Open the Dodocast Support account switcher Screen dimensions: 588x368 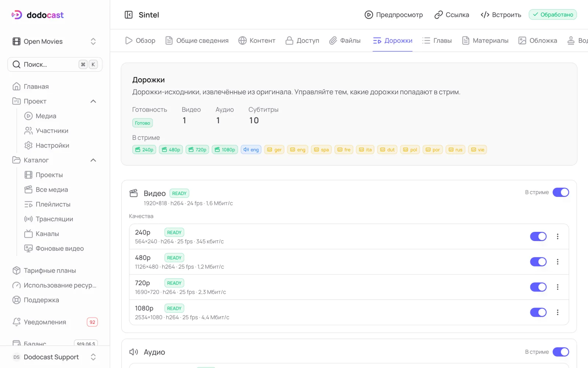coord(55,357)
